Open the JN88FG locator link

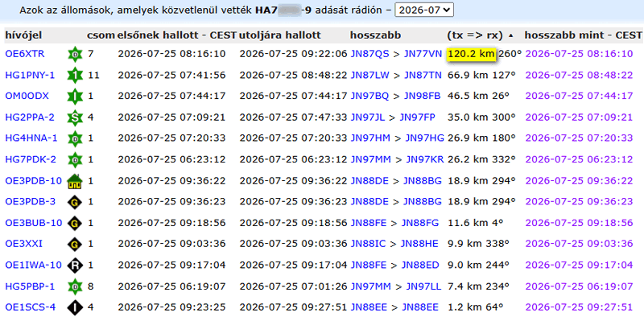tap(419, 223)
